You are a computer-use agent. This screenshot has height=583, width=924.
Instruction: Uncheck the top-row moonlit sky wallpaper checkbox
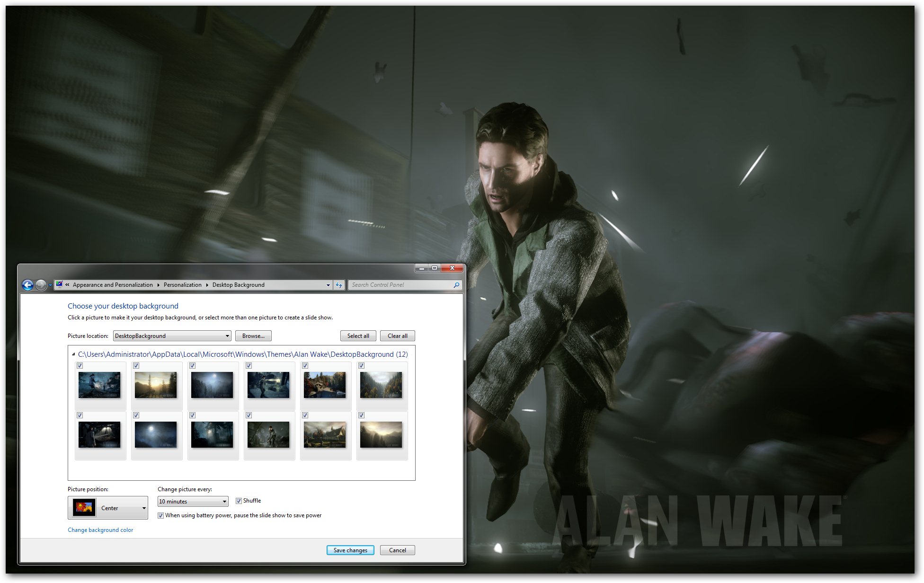tap(193, 366)
